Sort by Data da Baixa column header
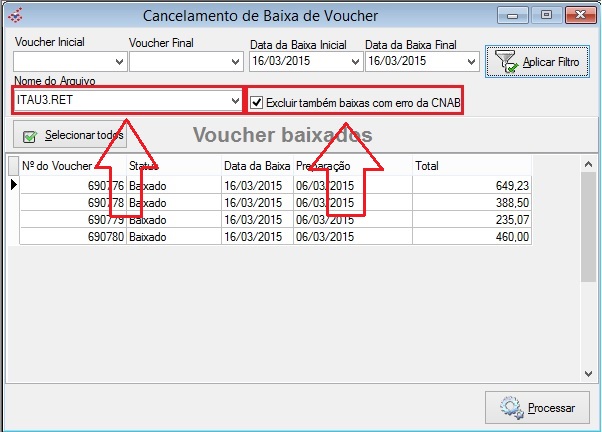 click(x=256, y=166)
